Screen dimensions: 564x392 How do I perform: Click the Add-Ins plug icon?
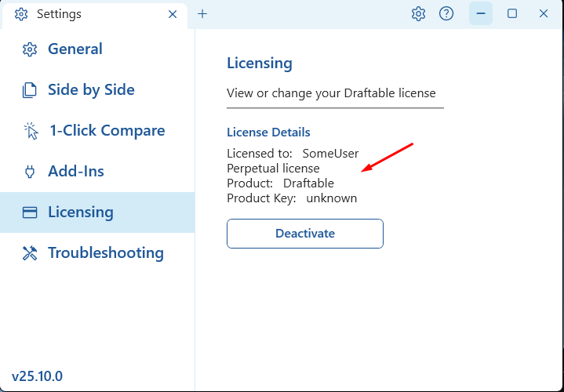[x=30, y=172]
